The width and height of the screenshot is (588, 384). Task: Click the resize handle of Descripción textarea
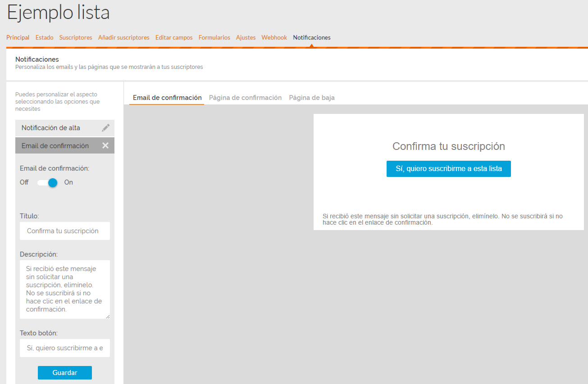pos(108,316)
